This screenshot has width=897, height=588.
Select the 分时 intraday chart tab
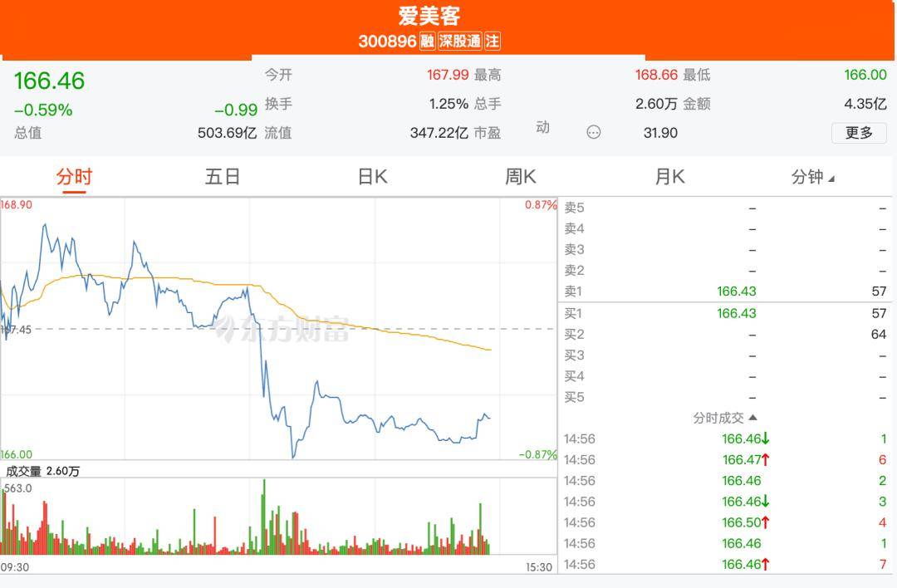tap(74, 177)
